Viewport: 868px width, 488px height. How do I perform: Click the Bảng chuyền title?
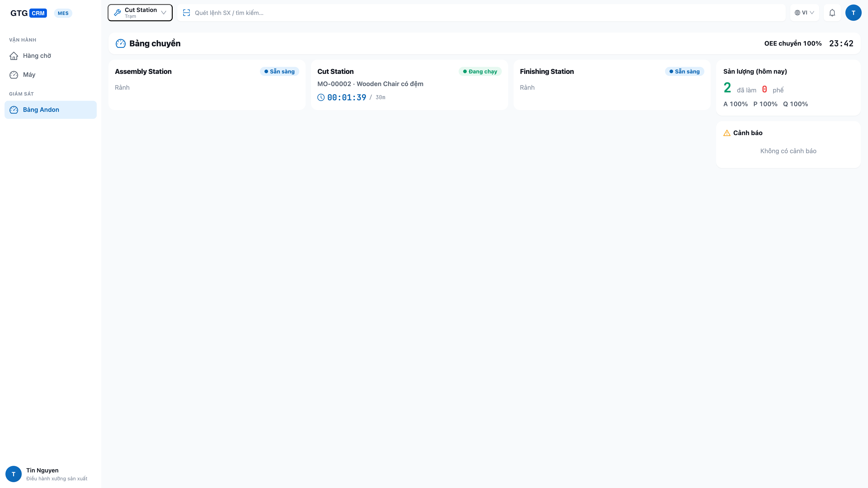click(155, 43)
